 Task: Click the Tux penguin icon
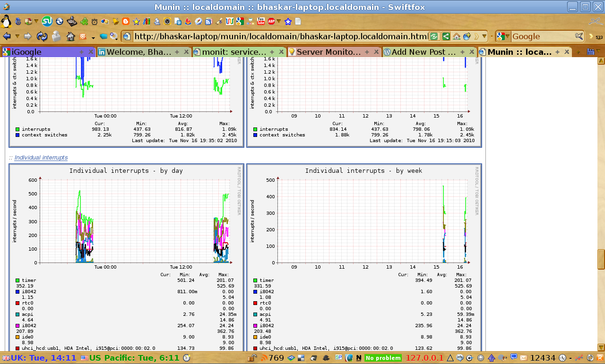click(x=6, y=21)
